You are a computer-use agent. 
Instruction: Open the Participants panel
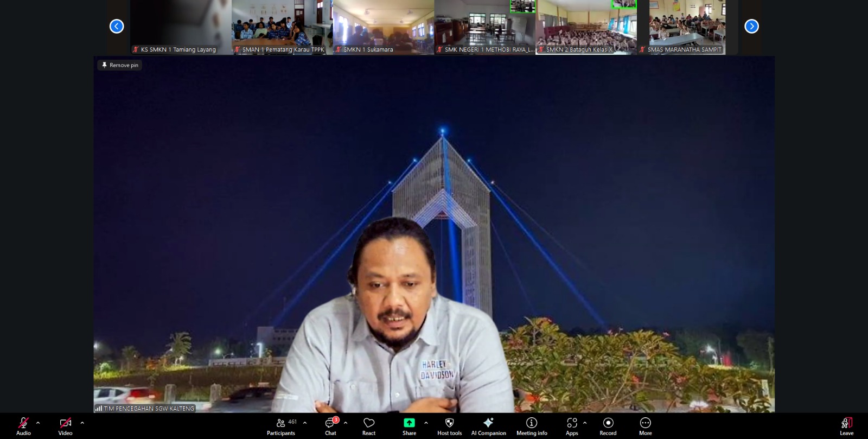(281, 425)
